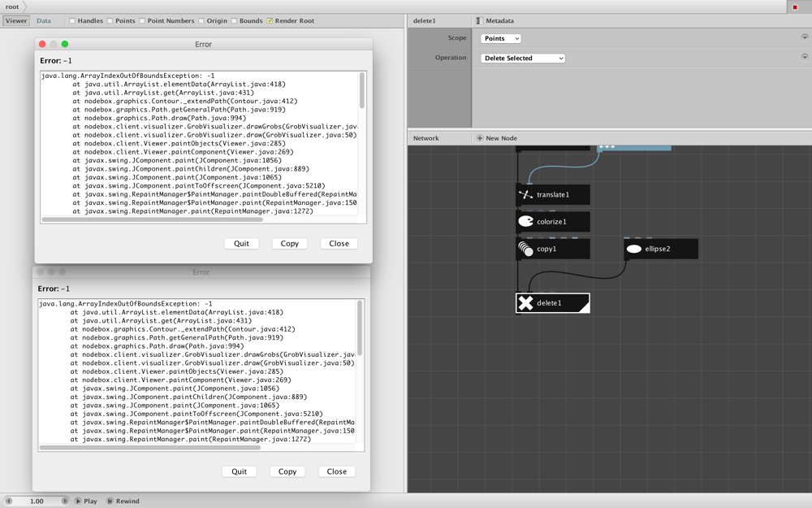Click Copy in the front Error dialog
This screenshot has width=812, height=508.
[x=290, y=244]
